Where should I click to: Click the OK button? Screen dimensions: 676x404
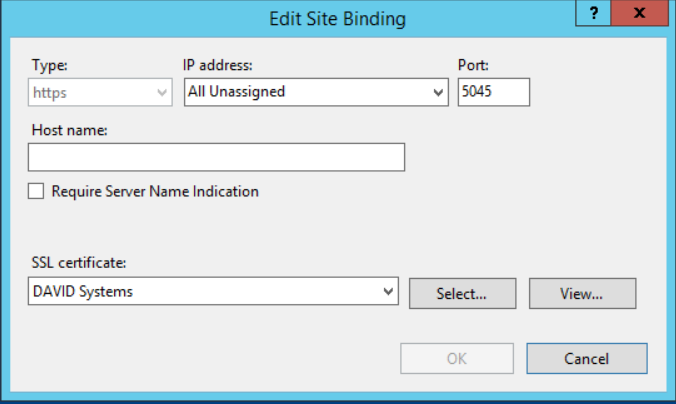(457, 358)
